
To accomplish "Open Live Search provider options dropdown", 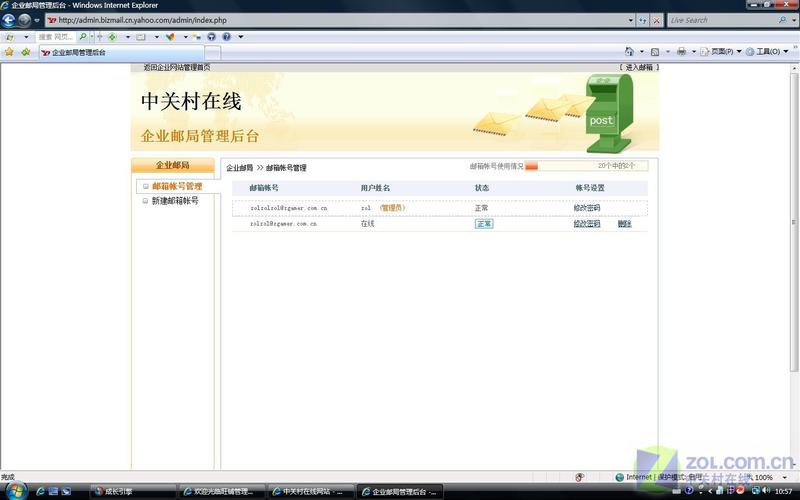I will pos(794,20).
